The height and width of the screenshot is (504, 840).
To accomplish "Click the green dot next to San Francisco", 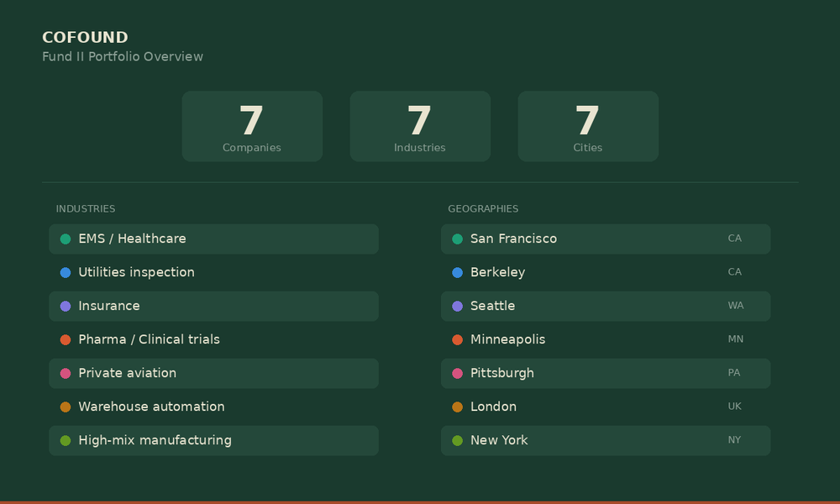I will (458, 239).
